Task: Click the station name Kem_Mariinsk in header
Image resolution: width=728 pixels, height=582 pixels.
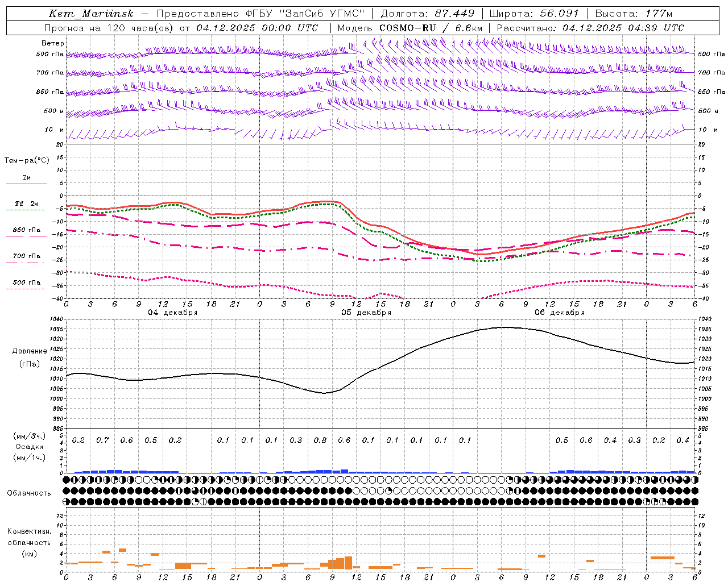Action: click(x=92, y=14)
